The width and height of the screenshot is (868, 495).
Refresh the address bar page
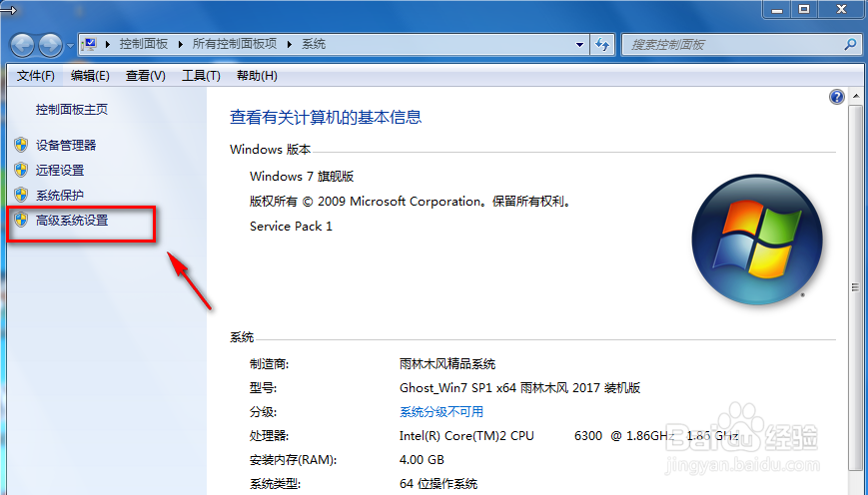point(602,45)
